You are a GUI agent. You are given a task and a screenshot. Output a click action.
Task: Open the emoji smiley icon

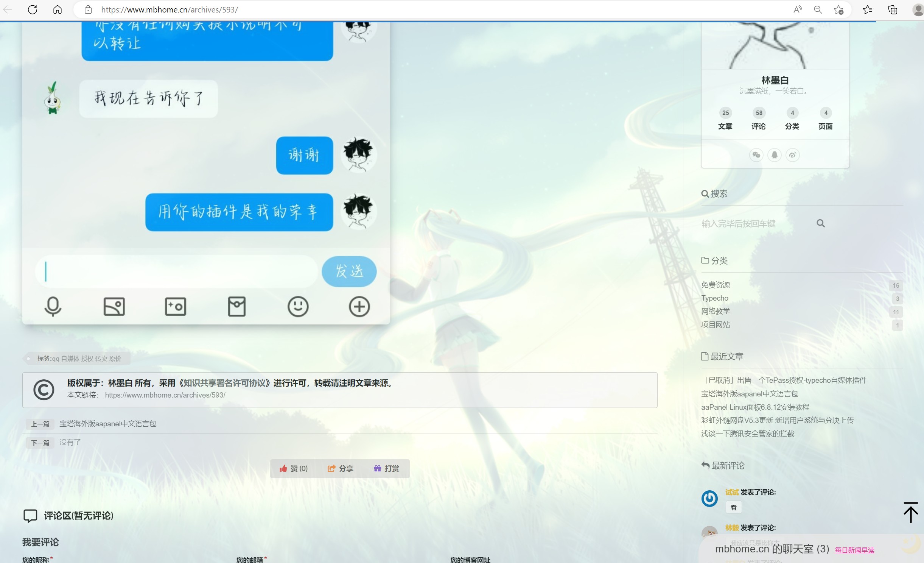click(x=298, y=306)
